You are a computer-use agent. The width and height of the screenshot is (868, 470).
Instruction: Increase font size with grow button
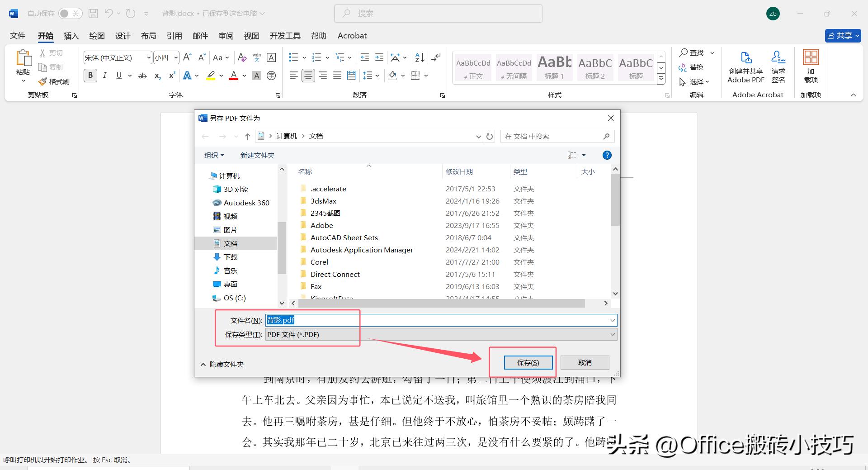[x=188, y=57]
